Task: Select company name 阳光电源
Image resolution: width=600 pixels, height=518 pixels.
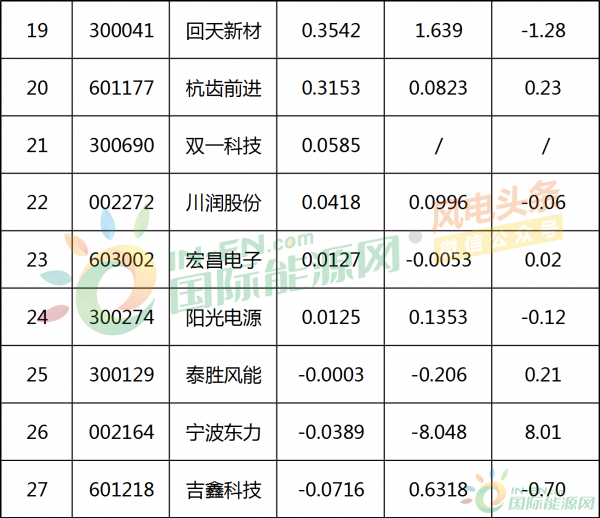Action: pos(223,318)
